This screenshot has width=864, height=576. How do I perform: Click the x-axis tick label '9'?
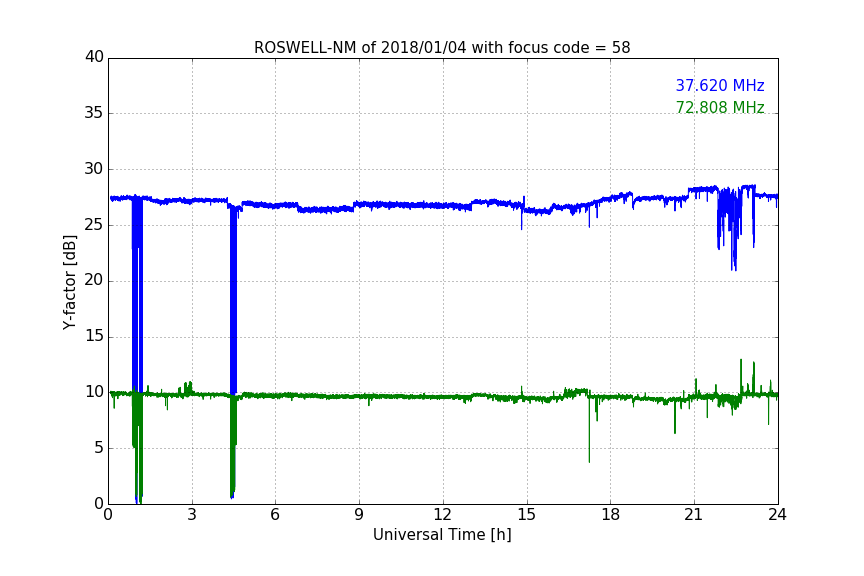coord(359,515)
